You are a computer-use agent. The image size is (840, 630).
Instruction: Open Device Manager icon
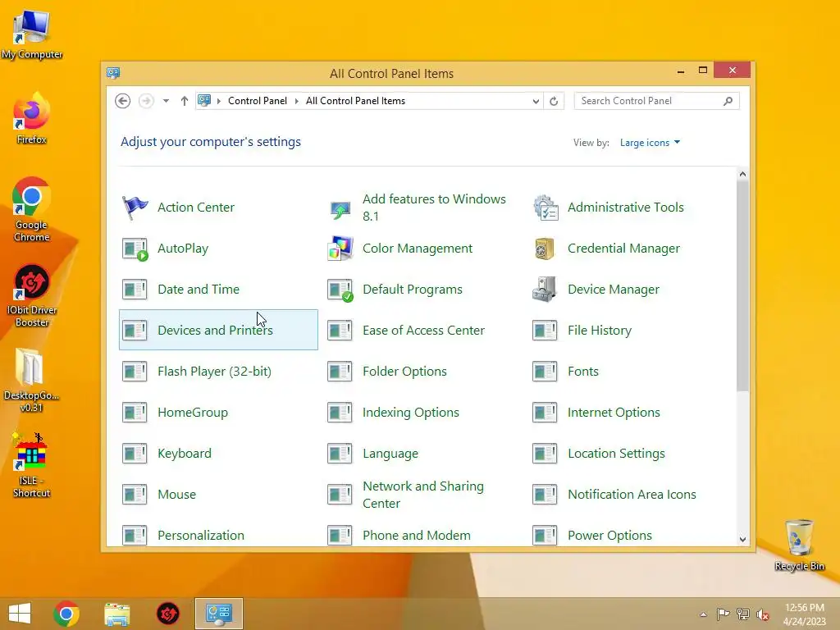pyautogui.click(x=545, y=290)
